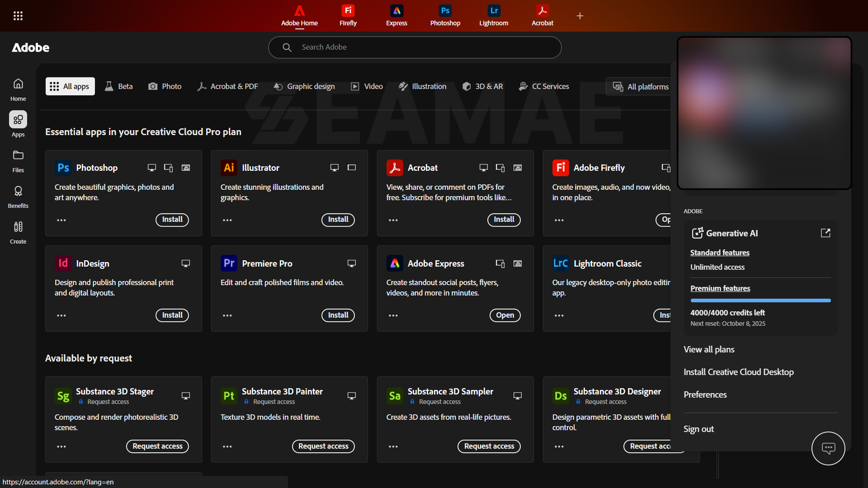Launch Express from the top bar
Viewport: 868px width, 488px height.
point(397,16)
